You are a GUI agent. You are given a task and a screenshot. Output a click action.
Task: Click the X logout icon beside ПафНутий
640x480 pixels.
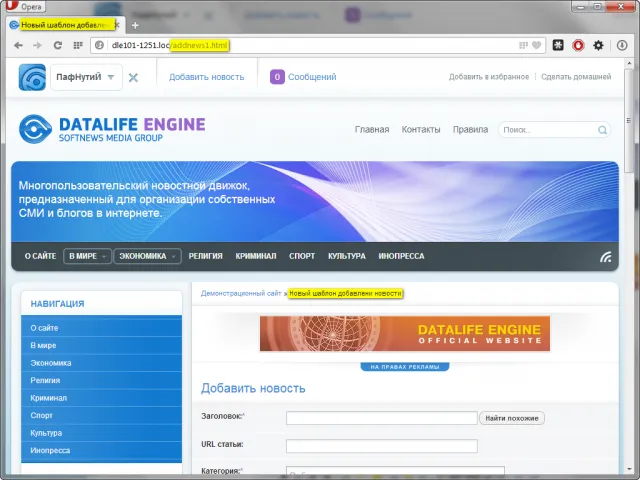pyautogui.click(x=133, y=77)
